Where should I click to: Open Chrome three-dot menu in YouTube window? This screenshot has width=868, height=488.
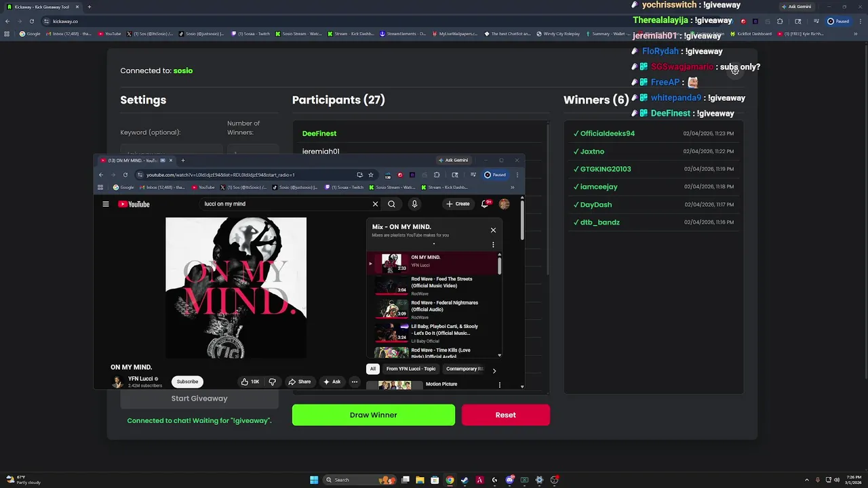(x=517, y=175)
